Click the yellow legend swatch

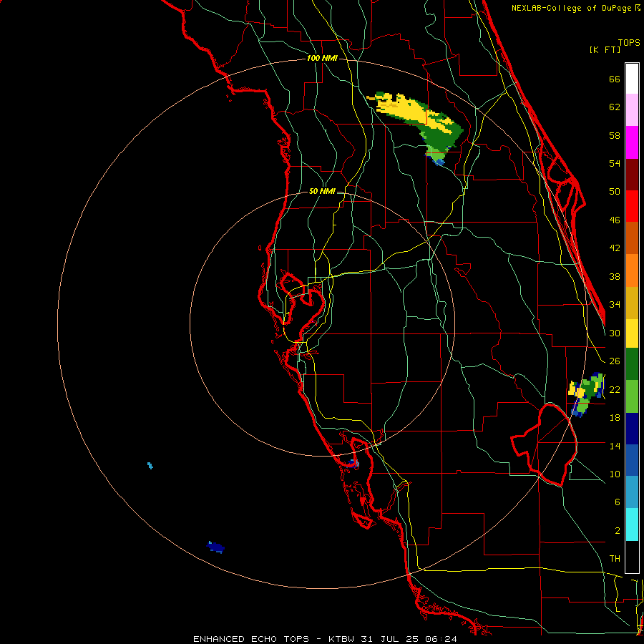[x=632, y=333]
